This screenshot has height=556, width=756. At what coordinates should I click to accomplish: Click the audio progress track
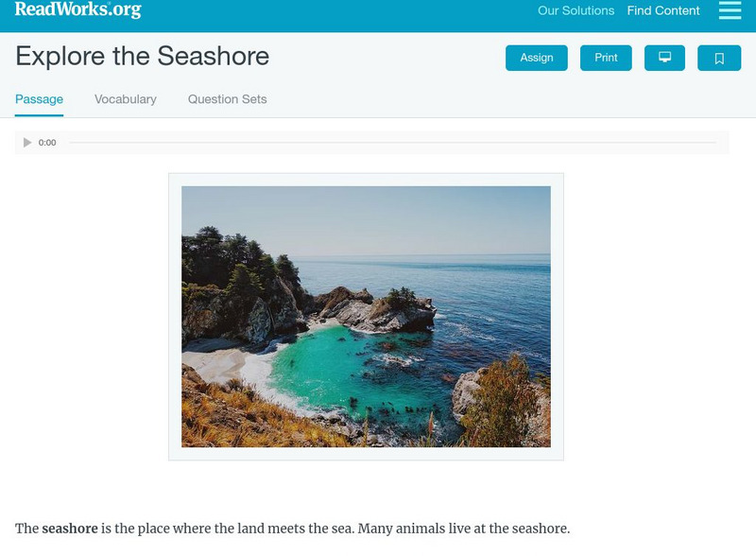pos(392,143)
